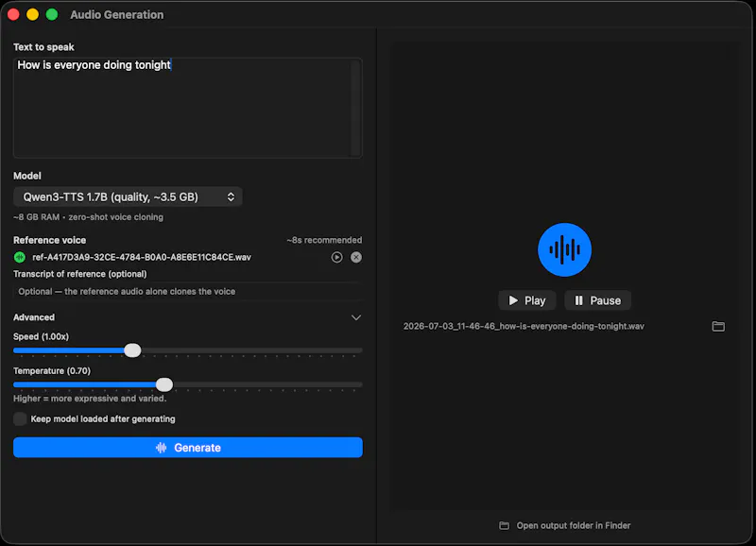The width and height of the screenshot is (756, 546).
Task: Click the Speed slider handle
Action: coord(132,350)
